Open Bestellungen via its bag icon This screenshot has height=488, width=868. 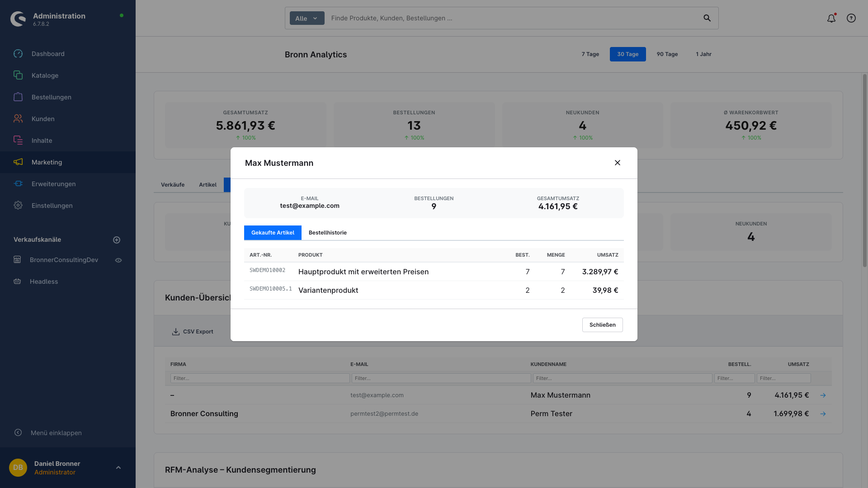tap(18, 97)
